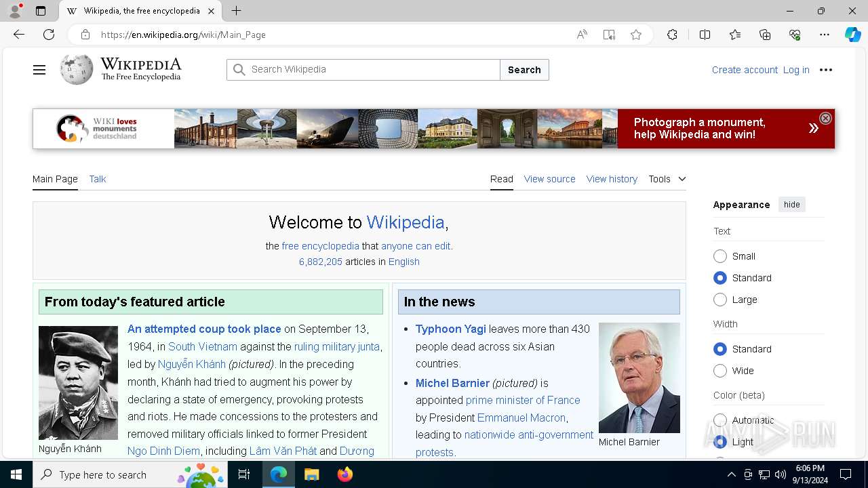Go back with the browser back arrow
Screen dimensions: 868x488
(19, 35)
